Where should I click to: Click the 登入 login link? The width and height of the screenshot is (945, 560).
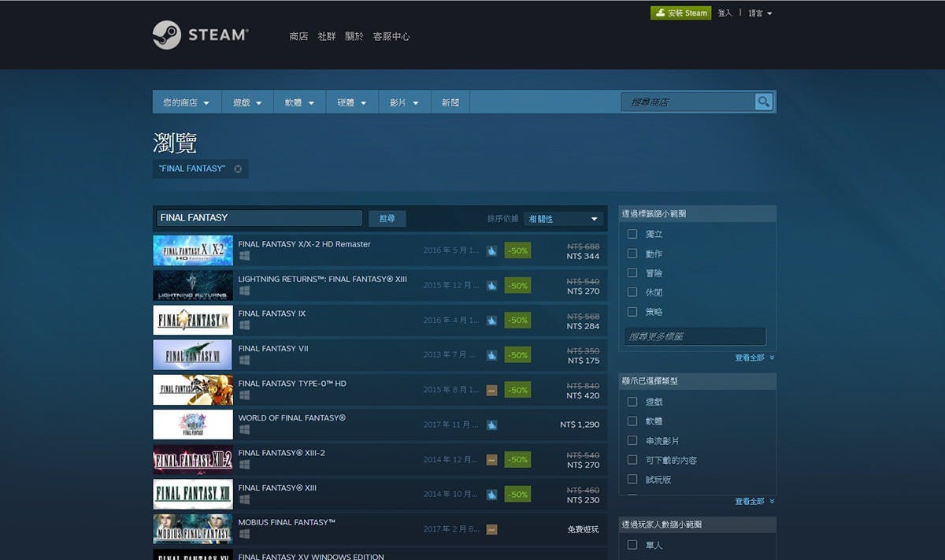coord(724,13)
